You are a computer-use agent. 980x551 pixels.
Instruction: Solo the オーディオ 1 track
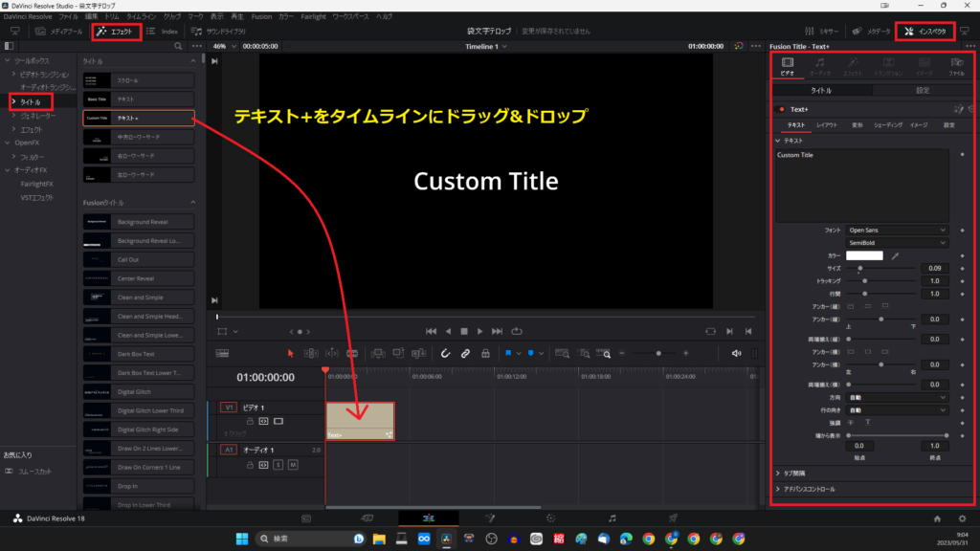click(x=278, y=465)
